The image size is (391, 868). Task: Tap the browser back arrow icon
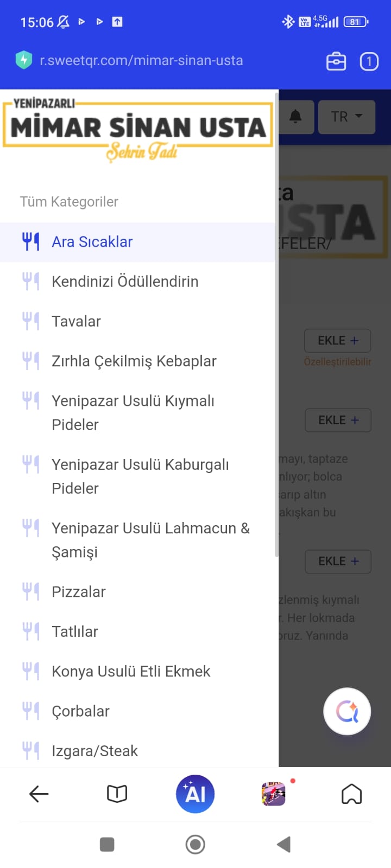click(x=39, y=794)
